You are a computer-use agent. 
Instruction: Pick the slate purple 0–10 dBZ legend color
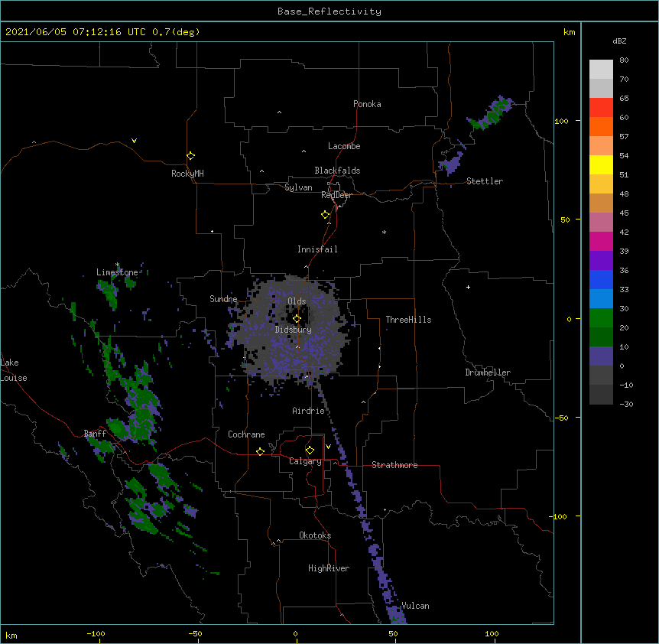click(601, 356)
